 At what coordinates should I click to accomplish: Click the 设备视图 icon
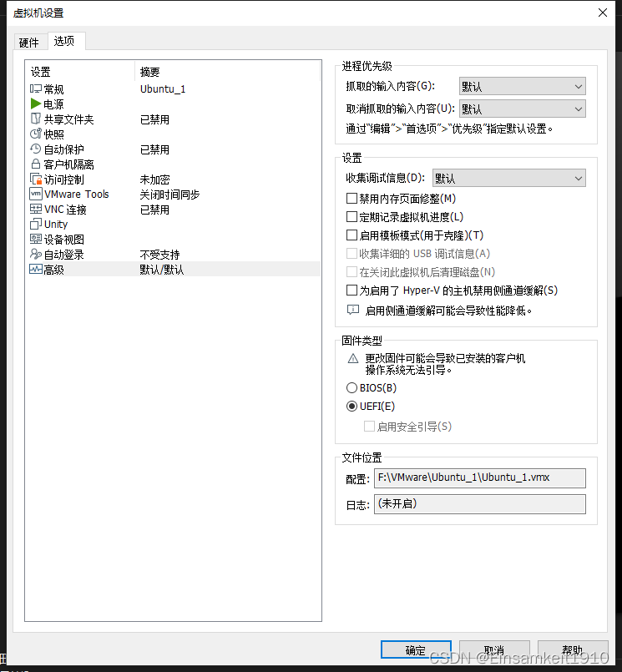point(36,239)
